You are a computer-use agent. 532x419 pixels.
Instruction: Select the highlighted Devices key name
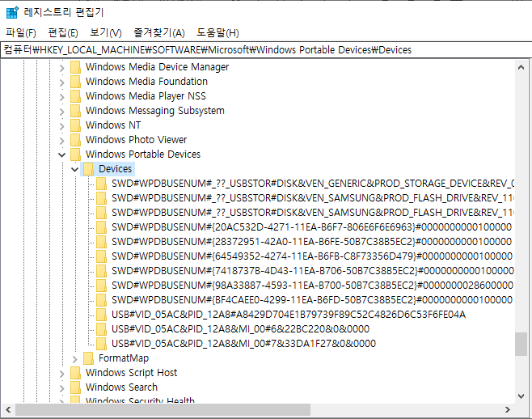(x=116, y=169)
